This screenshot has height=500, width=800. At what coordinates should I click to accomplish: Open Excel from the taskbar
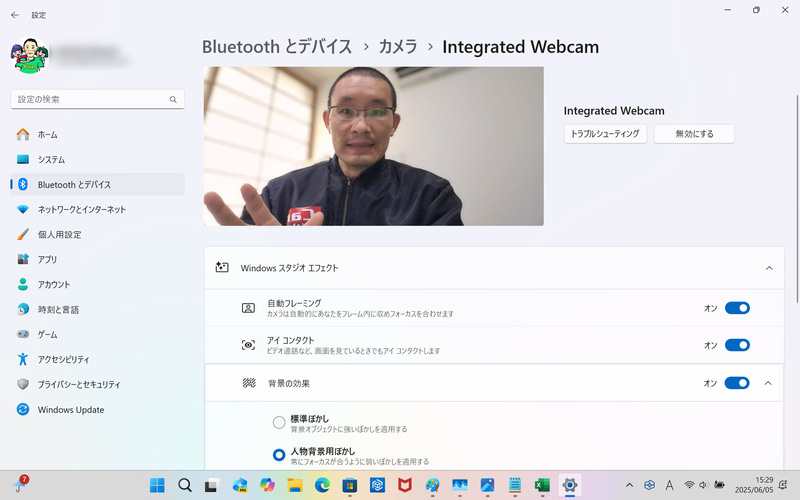click(542, 485)
